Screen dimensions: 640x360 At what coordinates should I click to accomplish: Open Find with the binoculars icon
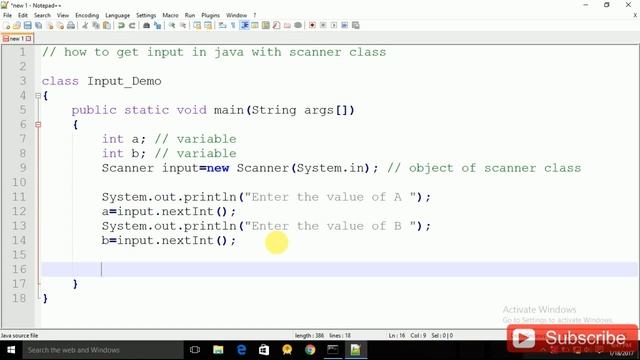(146, 25)
